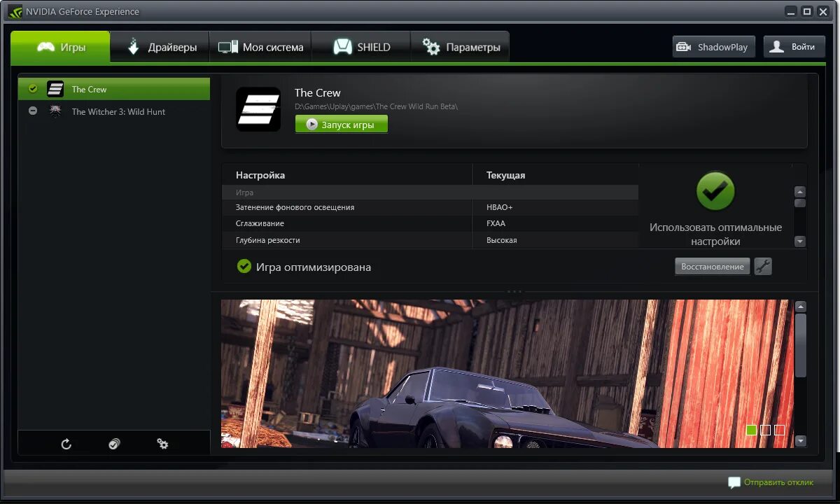This screenshot has height=504, width=840.
Task: Click the SHIELD device icon
Action: [x=342, y=47]
